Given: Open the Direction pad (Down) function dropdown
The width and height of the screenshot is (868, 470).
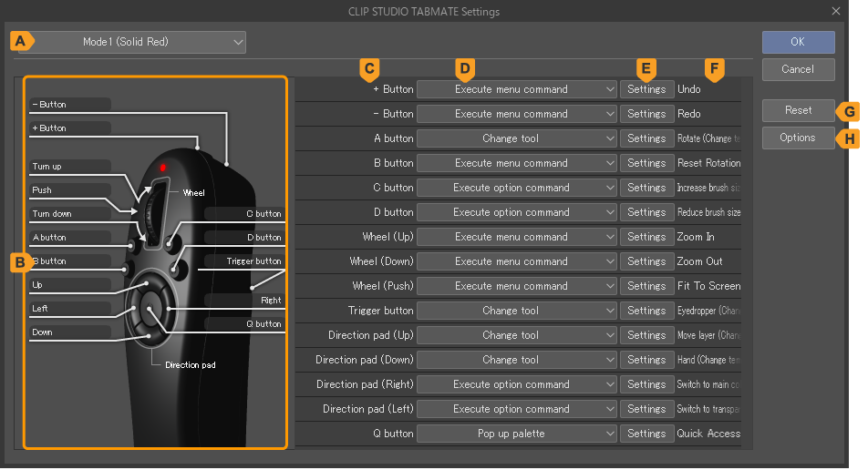Looking at the screenshot, I should click(x=516, y=360).
